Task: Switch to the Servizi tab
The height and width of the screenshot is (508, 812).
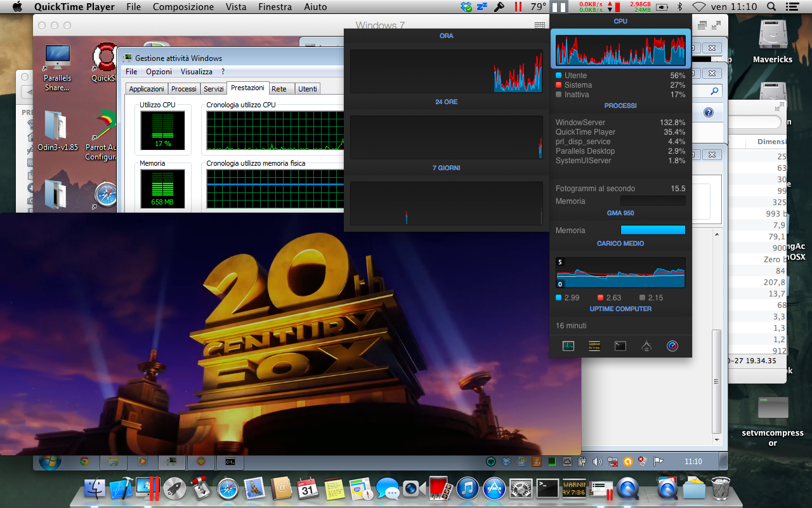Action: tap(214, 89)
